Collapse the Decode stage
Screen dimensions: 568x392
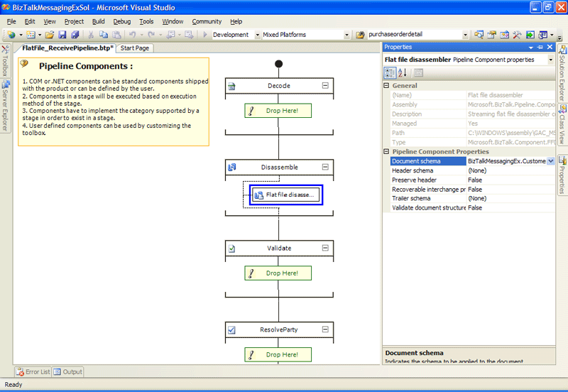coord(325,85)
